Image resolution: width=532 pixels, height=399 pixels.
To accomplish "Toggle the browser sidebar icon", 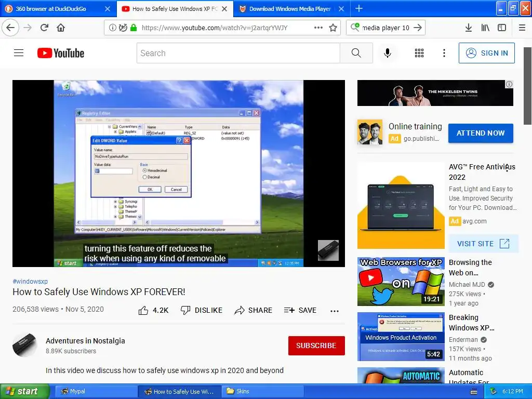I will [502, 28].
